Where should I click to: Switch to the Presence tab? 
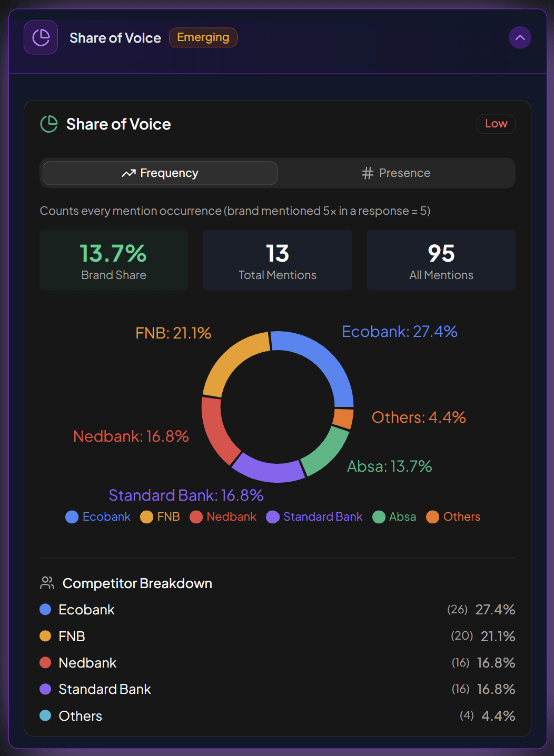tap(396, 173)
